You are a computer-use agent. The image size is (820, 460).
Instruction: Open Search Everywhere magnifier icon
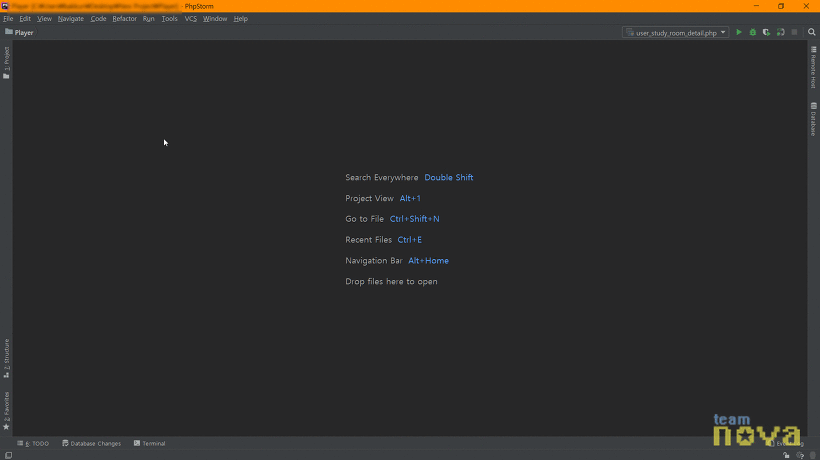pos(812,32)
